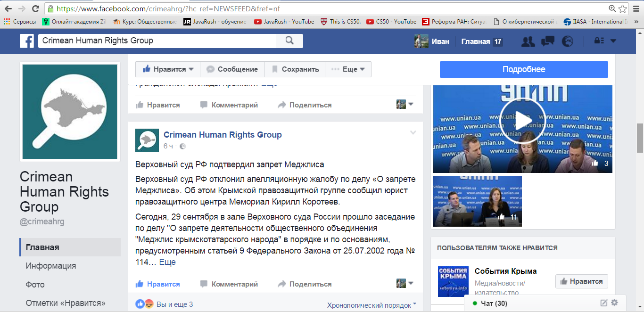
Task: Open the This is CS50 bookmark
Action: pos(340,22)
